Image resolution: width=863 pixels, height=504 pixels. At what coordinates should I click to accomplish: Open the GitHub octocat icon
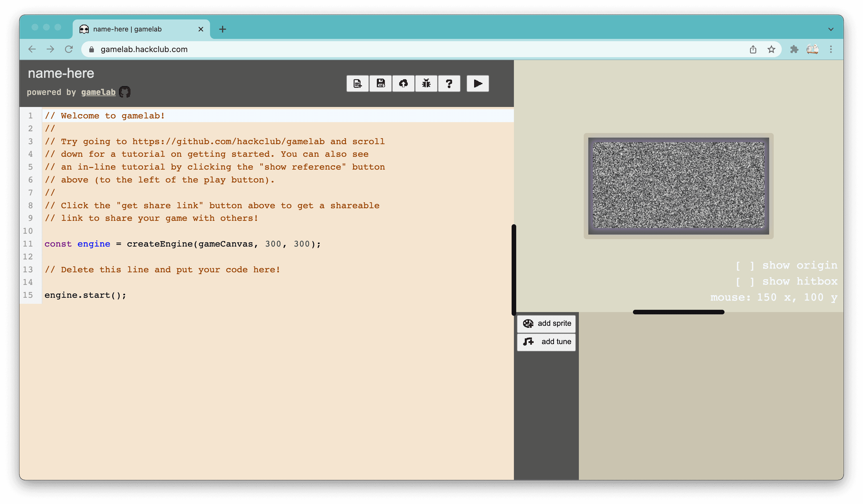pyautogui.click(x=125, y=92)
